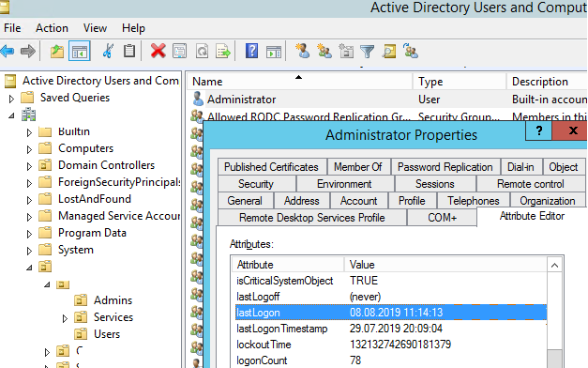Click the Copy clipboard icon
This screenshot has width=588, height=368.
[x=129, y=51]
